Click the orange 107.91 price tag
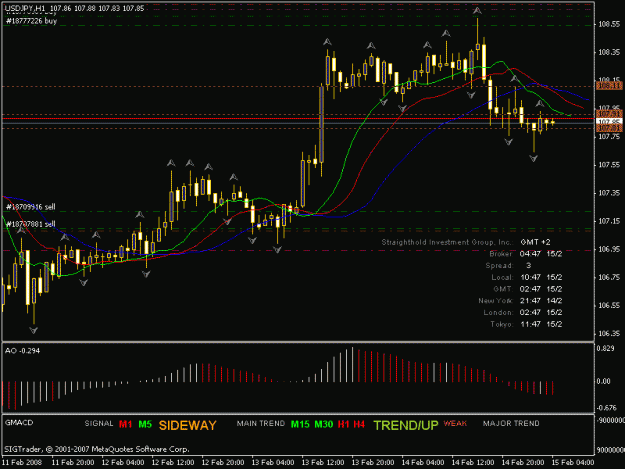625x469 pixels. (x=609, y=114)
